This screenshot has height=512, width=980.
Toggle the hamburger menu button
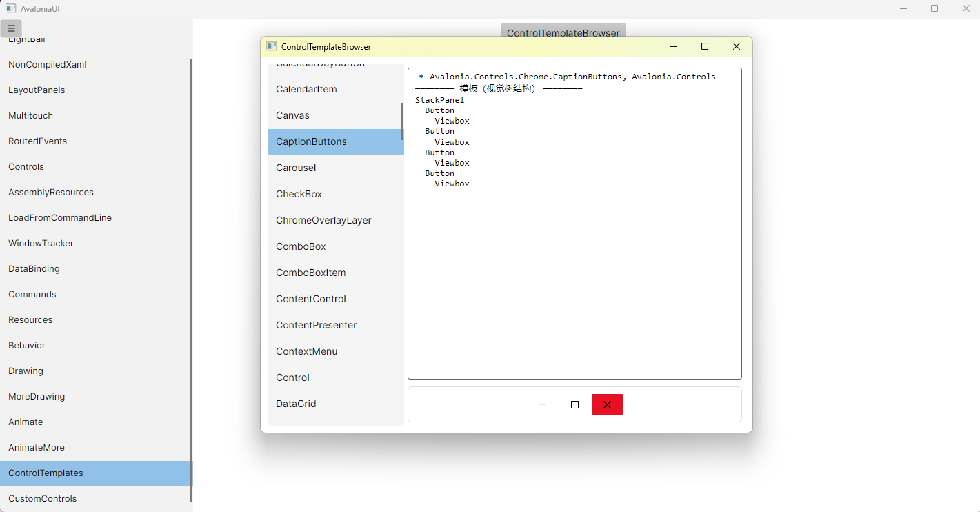click(11, 28)
